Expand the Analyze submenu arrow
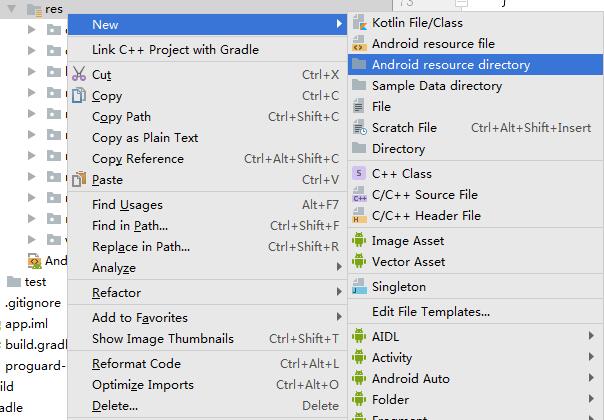 point(339,267)
